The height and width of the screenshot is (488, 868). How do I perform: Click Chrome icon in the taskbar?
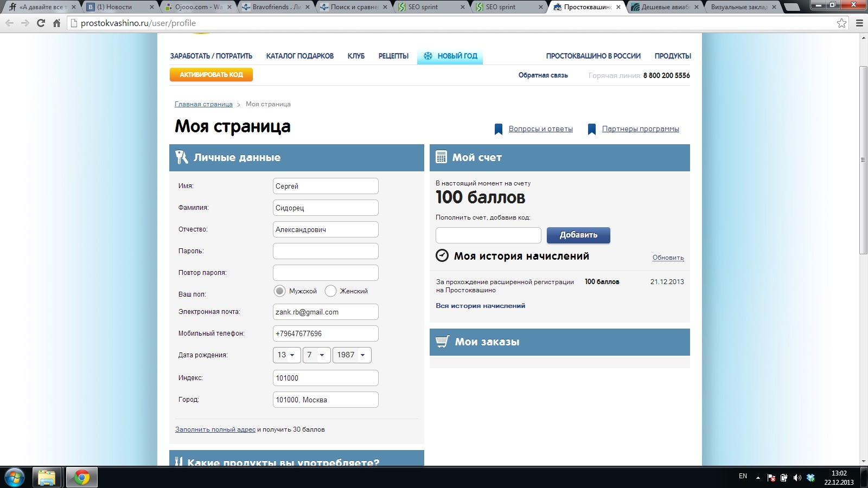pyautogui.click(x=82, y=478)
